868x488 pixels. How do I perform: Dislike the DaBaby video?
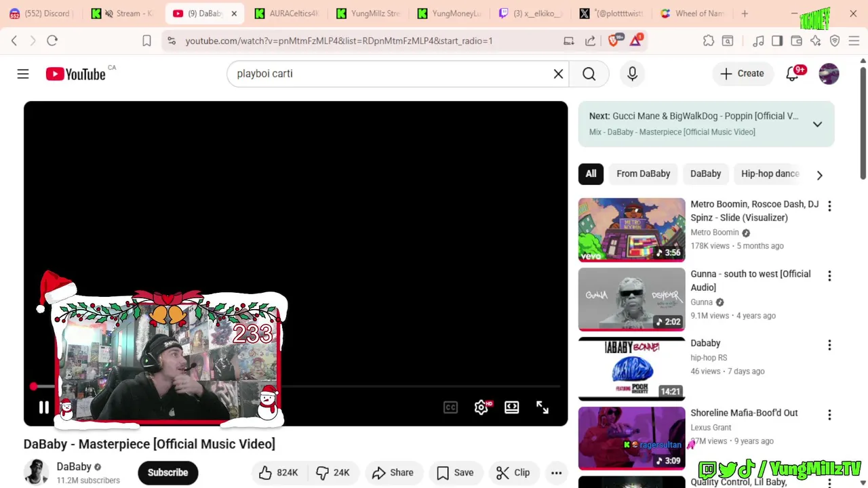point(333,472)
